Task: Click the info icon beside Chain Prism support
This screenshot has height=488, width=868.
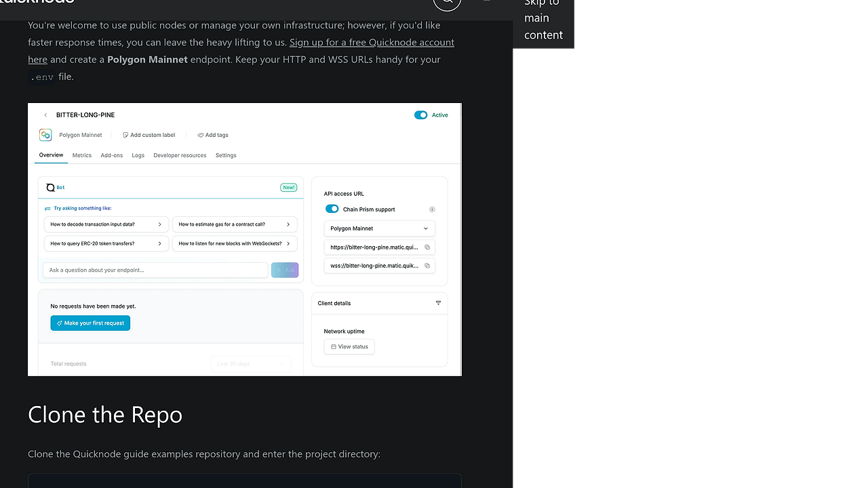Action: (432, 209)
